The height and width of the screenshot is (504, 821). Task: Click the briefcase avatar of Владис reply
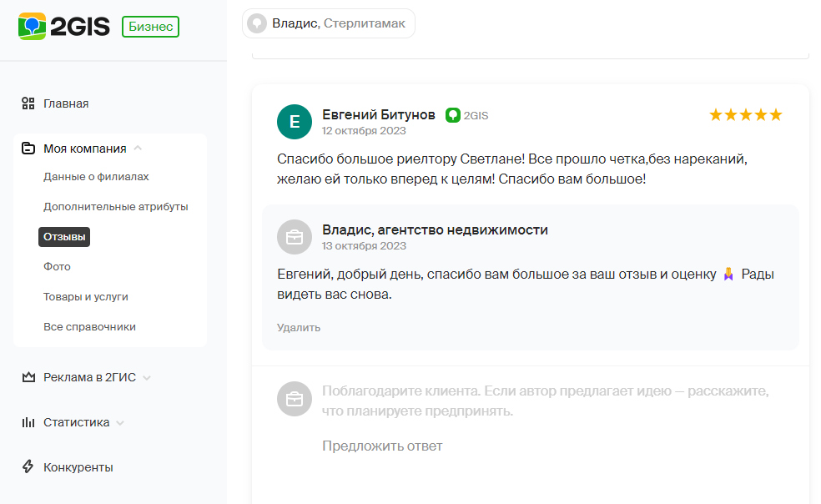pyautogui.click(x=295, y=237)
